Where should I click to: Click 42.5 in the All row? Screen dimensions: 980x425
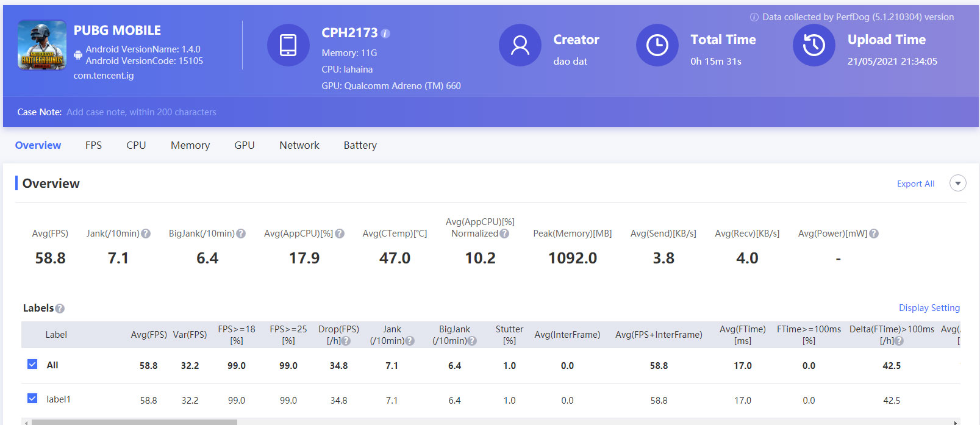tap(892, 366)
